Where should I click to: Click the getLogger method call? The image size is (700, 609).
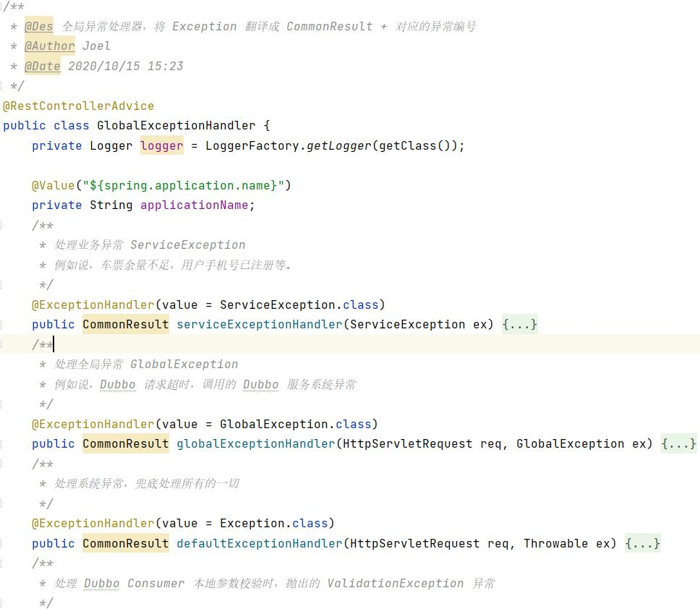pyautogui.click(x=339, y=145)
